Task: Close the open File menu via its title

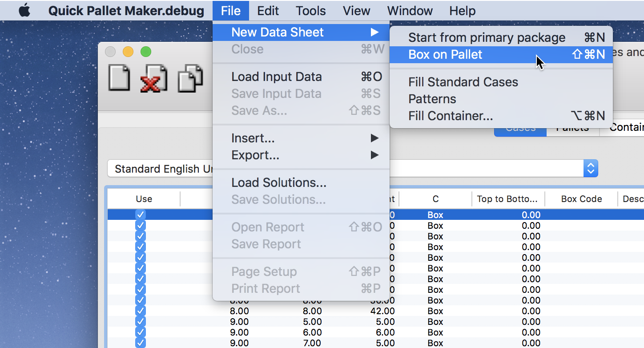Action: coord(231,11)
